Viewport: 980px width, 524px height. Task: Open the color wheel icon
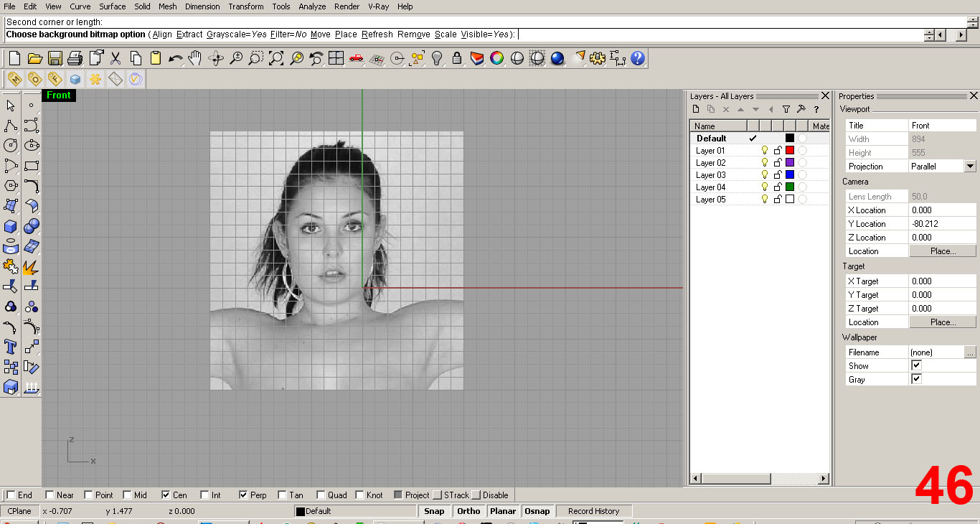click(x=497, y=58)
